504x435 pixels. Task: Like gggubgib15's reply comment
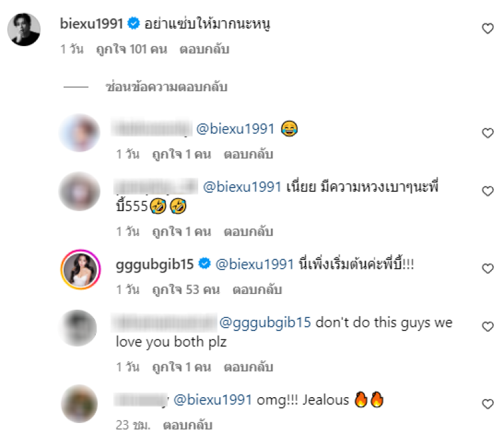pos(488,269)
